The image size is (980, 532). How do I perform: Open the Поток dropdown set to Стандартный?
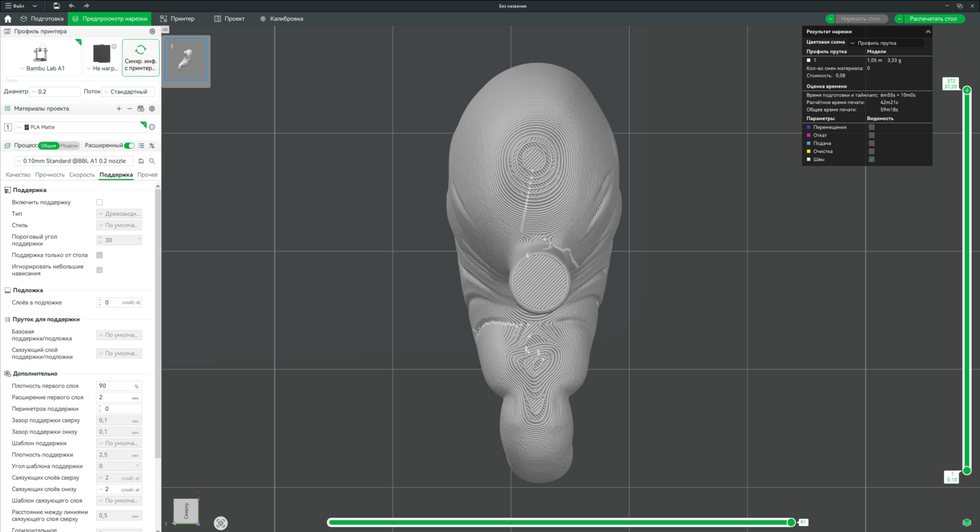[129, 92]
